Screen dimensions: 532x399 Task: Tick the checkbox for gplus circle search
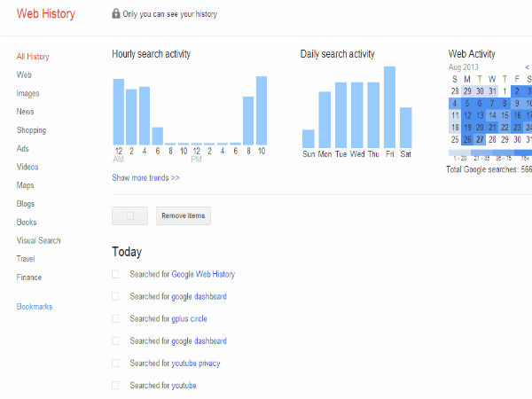click(115, 318)
